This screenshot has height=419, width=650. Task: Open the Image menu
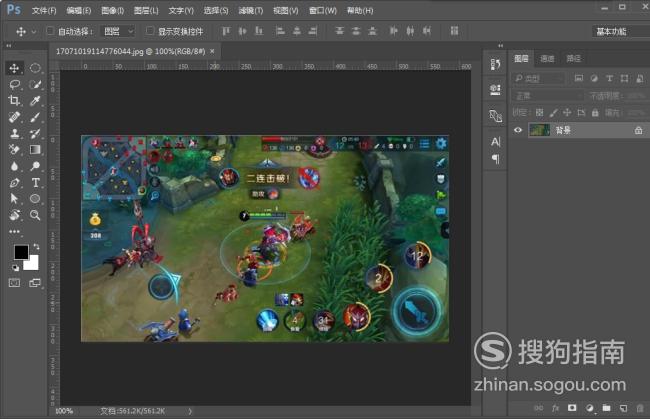coord(112,10)
